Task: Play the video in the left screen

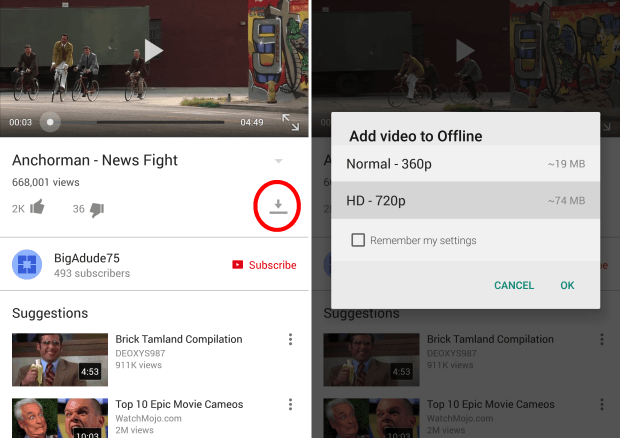Action: coord(153,51)
